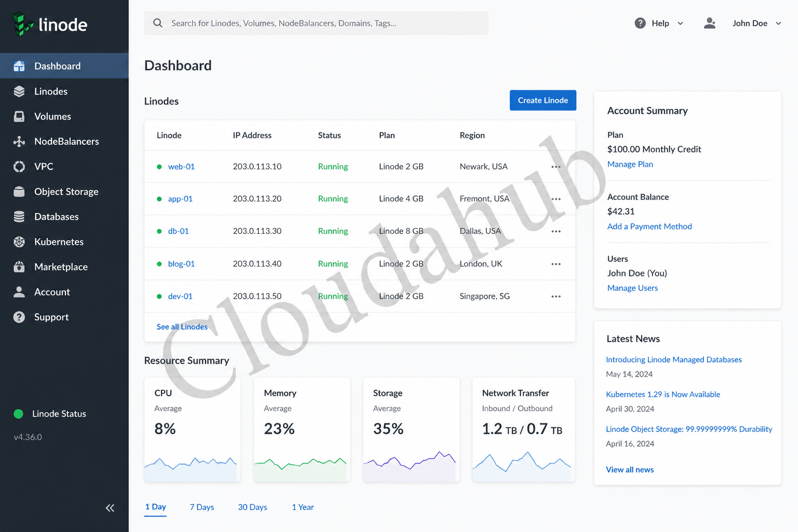
Task: Open the db-01 Linode link
Action: click(178, 231)
